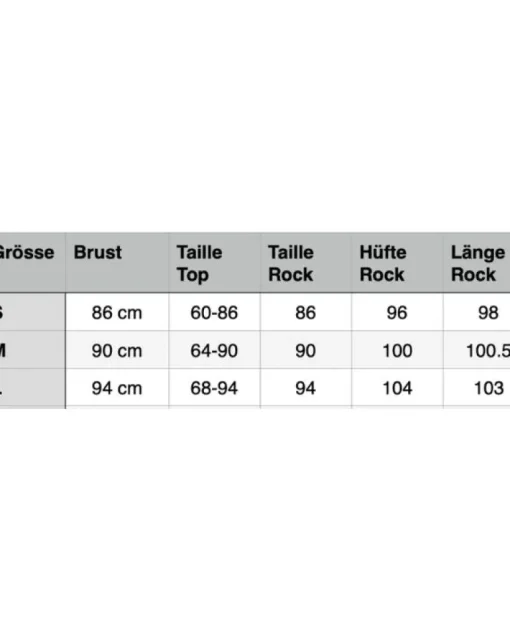Select the size M row label
This screenshot has height=638, width=510.
(x=33, y=350)
